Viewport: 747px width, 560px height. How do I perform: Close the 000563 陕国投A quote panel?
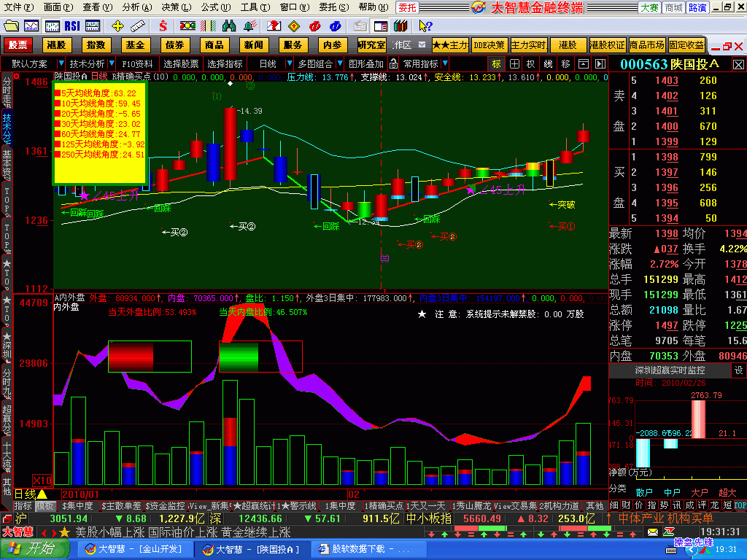[x=738, y=64]
